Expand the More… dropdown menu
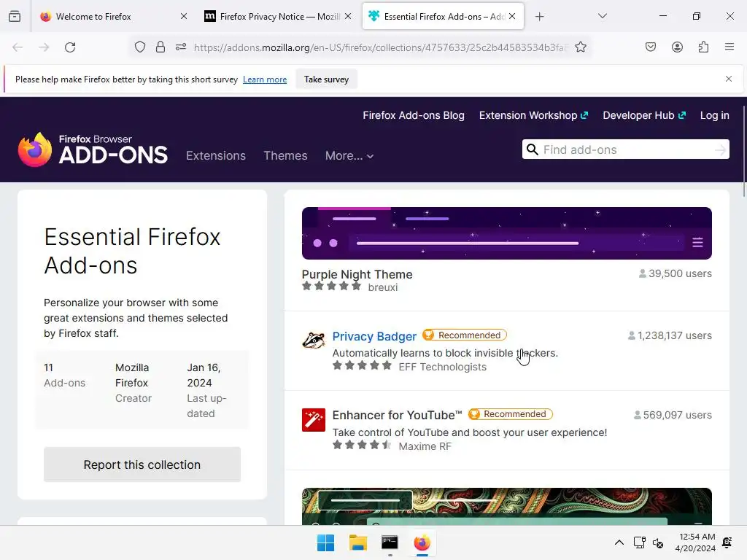The height and width of the screenshot is (560, 747). pos(349,156)
